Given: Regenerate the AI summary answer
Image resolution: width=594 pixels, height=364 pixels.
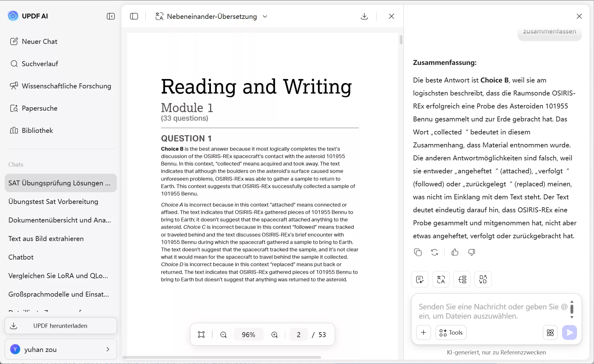Looking at the screenshot, I should pos(434,252).
